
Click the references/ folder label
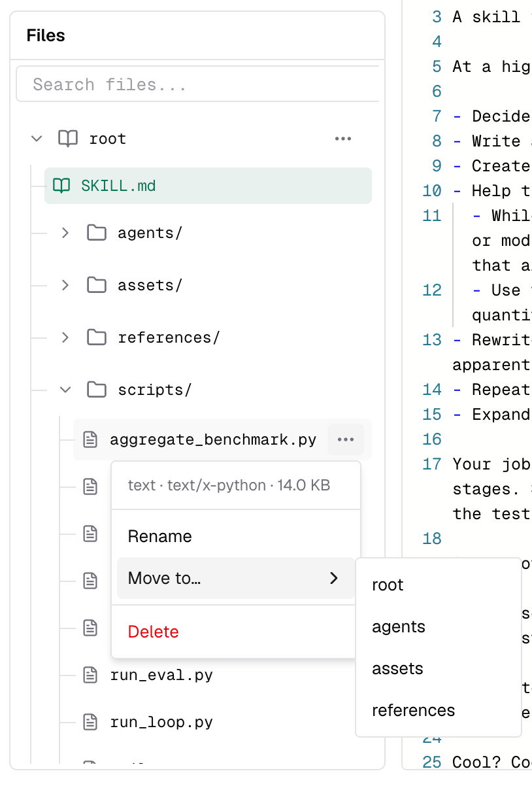(x=169, y=337)
